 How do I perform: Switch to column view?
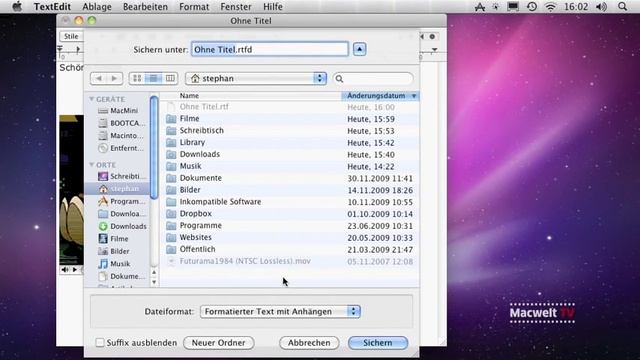coord(170,78)
